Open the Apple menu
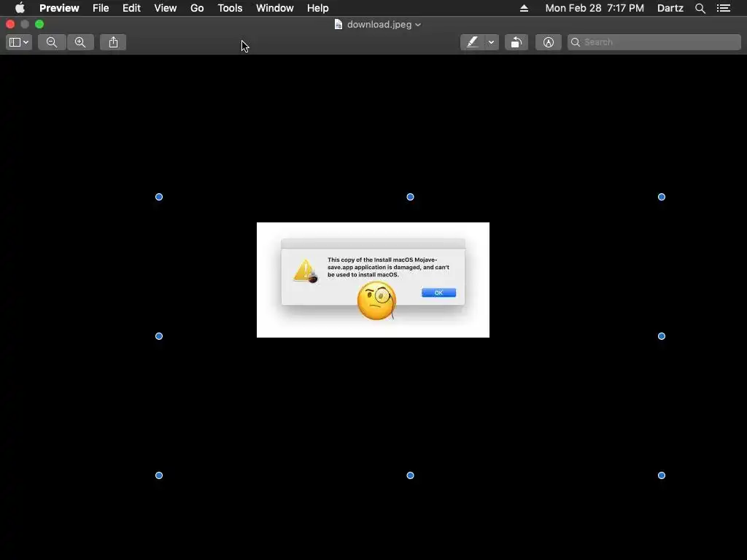Viewport: 747px width, 560px height. coord(20,8)
